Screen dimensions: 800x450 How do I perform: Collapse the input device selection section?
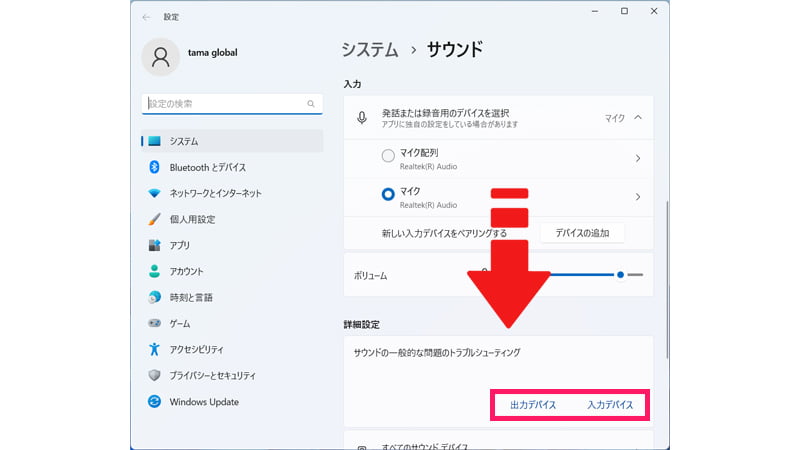point(638,118)
